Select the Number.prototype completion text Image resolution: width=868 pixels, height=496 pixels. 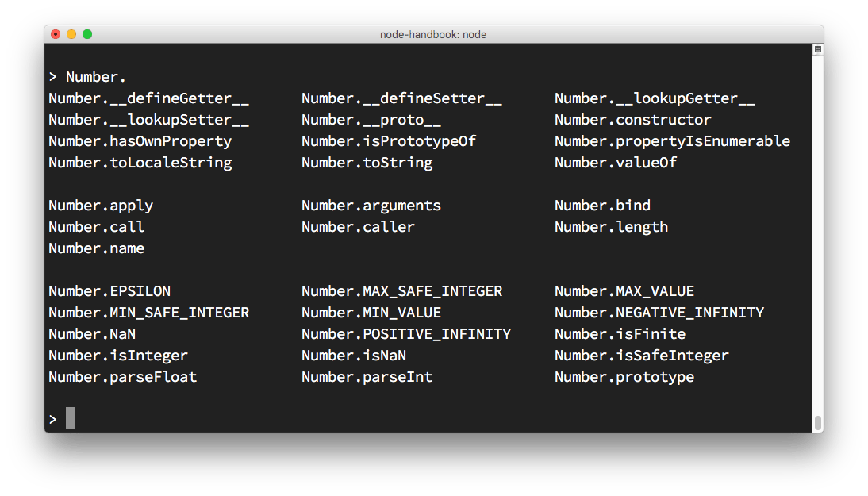(x=624, y=376)
